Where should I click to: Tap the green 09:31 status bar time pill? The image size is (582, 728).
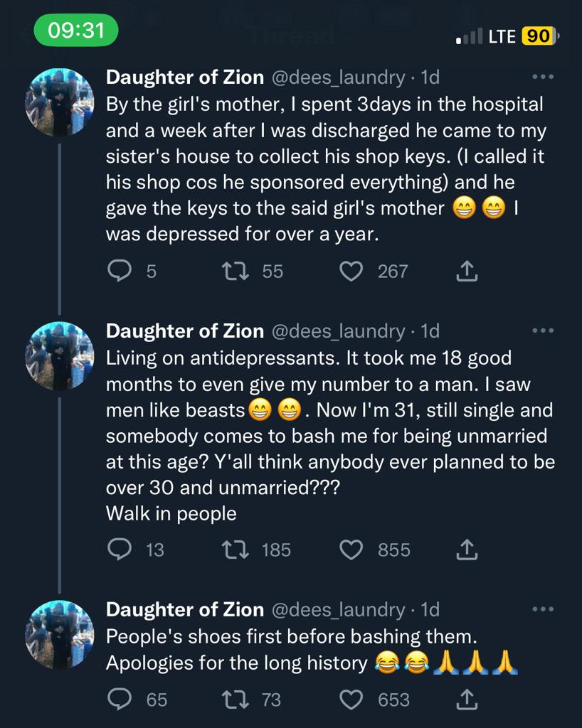click(75, 29)
